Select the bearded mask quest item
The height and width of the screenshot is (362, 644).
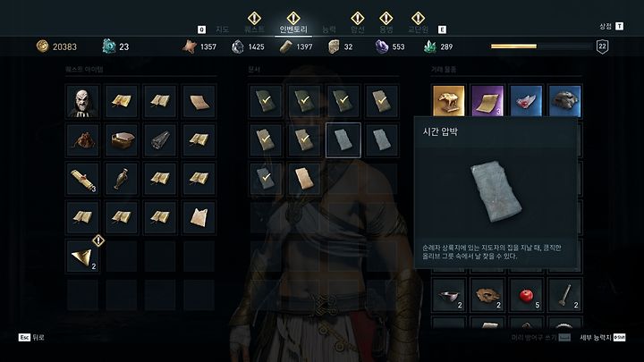pyautogui.click(x=82, y=101)
